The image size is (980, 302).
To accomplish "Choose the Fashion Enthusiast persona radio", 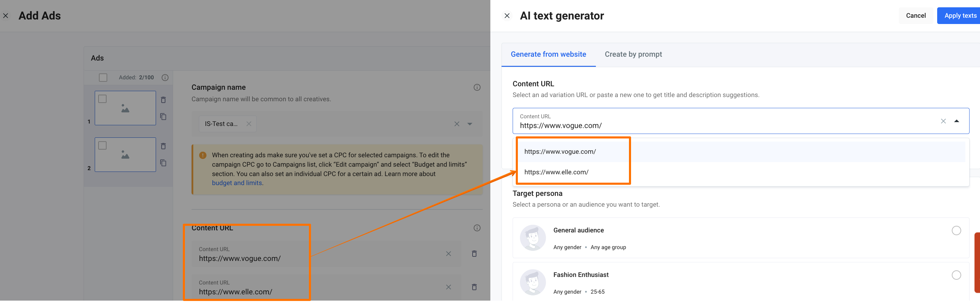I will click(956, 275).
